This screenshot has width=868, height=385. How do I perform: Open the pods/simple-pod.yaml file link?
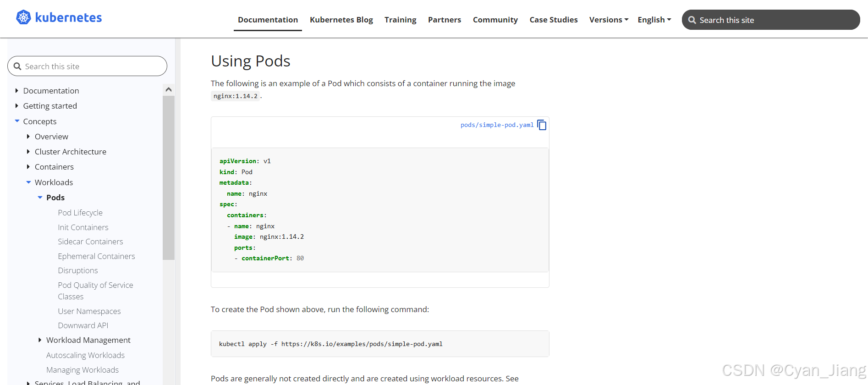click(x=497, y=125)
